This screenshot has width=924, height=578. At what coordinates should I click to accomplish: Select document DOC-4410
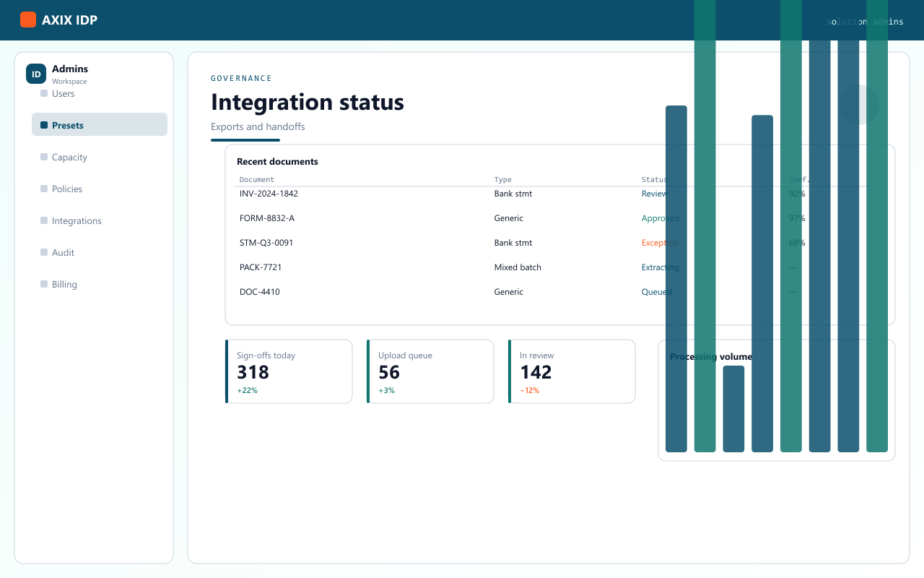pyautogui.click(x=260, y=292)
